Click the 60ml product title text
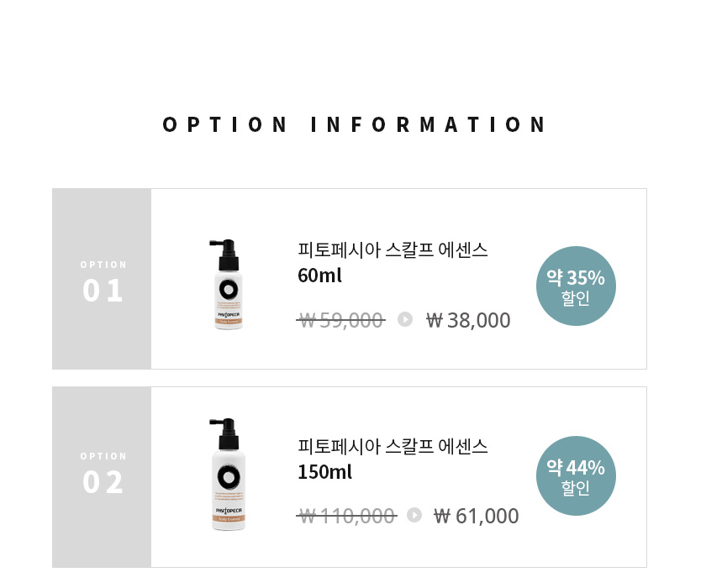706x588 pixels. click(393, 262)
